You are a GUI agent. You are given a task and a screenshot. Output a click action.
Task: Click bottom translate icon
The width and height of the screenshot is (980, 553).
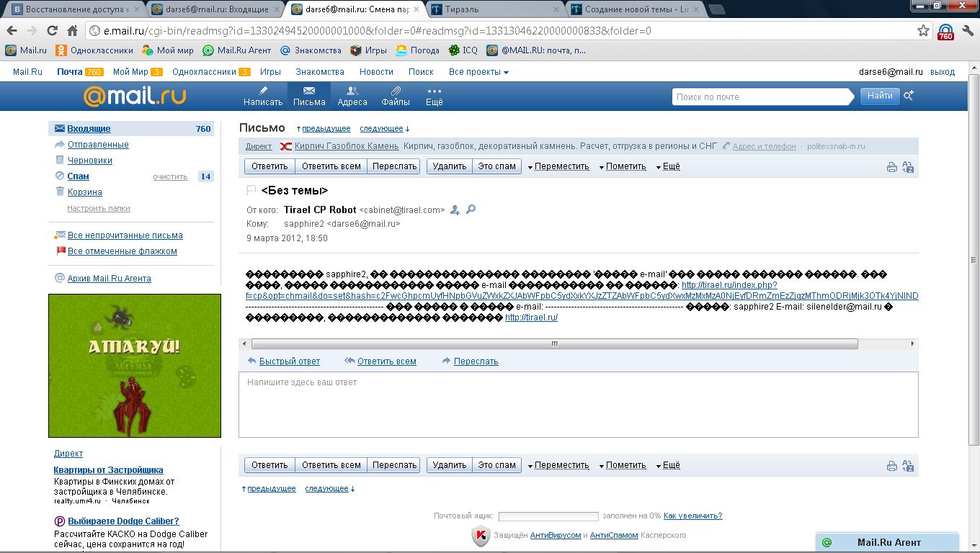tap(908, 466)
